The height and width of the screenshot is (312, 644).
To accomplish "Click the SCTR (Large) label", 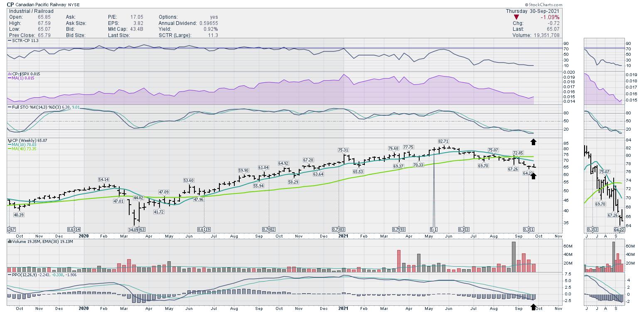I will [x=175, y=35].
